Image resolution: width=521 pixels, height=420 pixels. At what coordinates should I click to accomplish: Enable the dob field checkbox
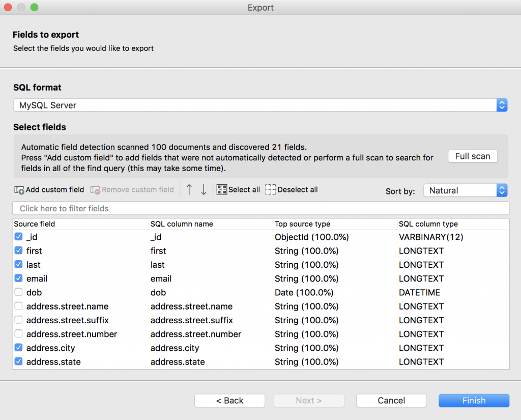click(x=19, y=292)
